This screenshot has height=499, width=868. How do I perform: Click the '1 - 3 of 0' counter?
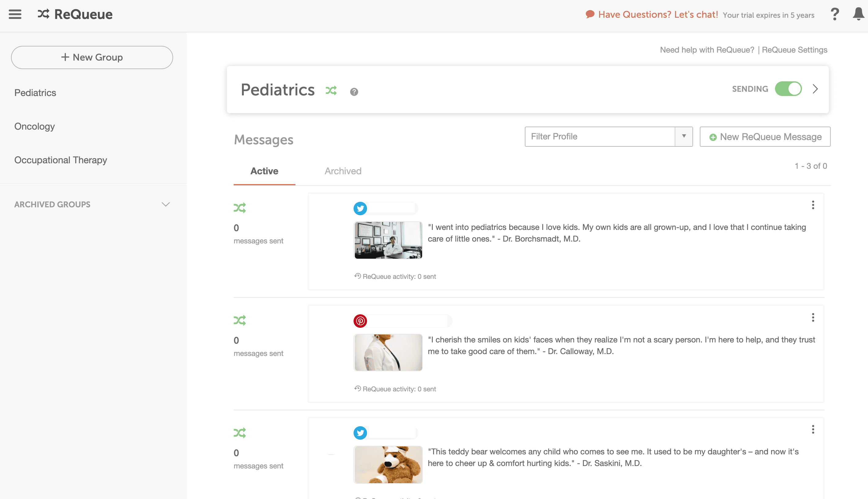coord(811,166)
